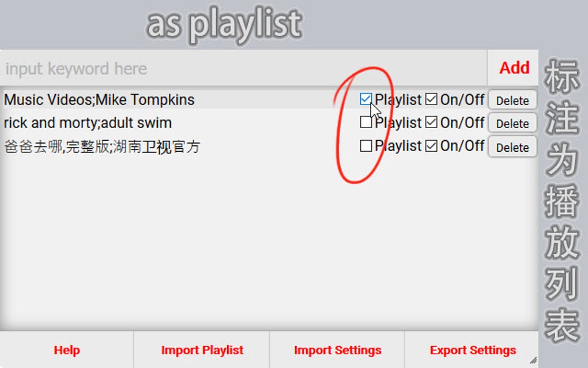Select the Music Videos;Mike Tompkins row
Image resolution: width=588 pixels, height=368 pixels.
pyautogui.click(x=99, y=99)
